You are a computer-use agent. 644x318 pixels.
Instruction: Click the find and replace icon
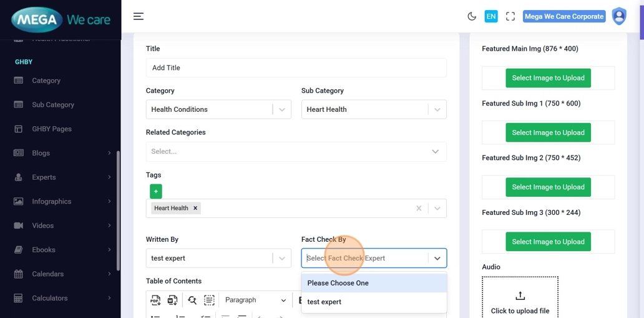pyautogui.click(x=192, y=301)
